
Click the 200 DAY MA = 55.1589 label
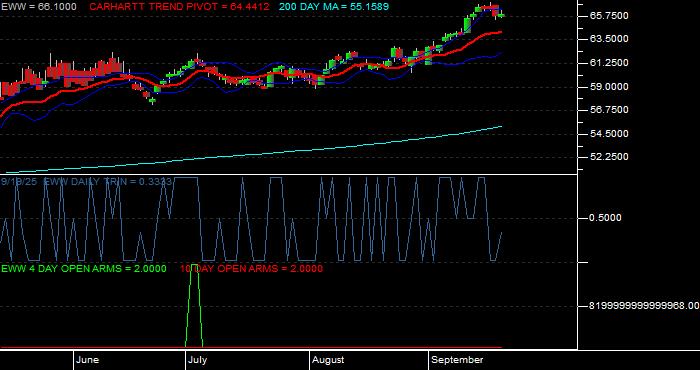pos(334,7)
